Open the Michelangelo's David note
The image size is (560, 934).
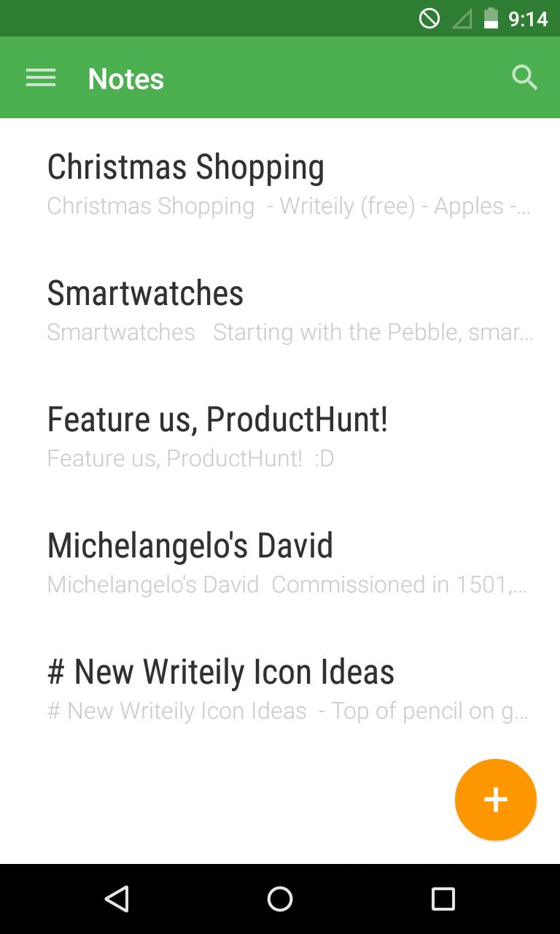190,546
